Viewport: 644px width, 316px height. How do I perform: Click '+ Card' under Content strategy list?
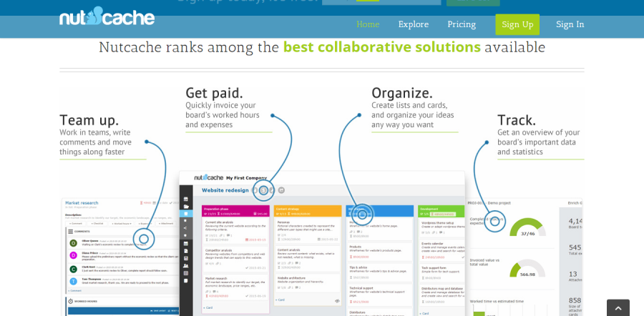point(280,300)
